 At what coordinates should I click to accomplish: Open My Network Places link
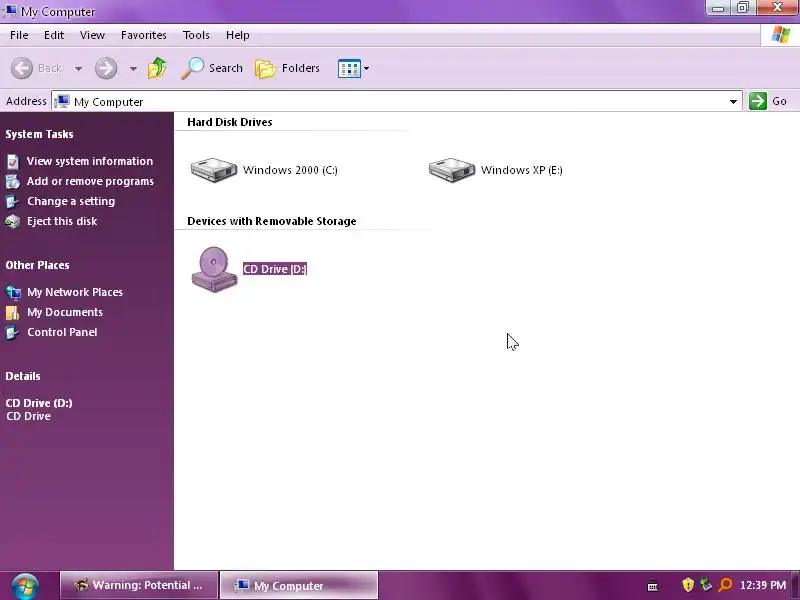pyautogui.click(x=75, y=292)
